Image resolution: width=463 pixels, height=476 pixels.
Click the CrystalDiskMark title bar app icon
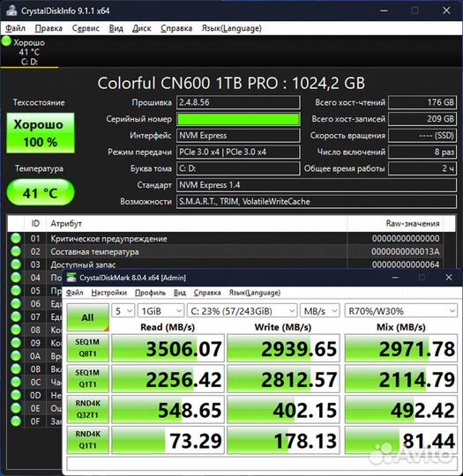[71, 278]
